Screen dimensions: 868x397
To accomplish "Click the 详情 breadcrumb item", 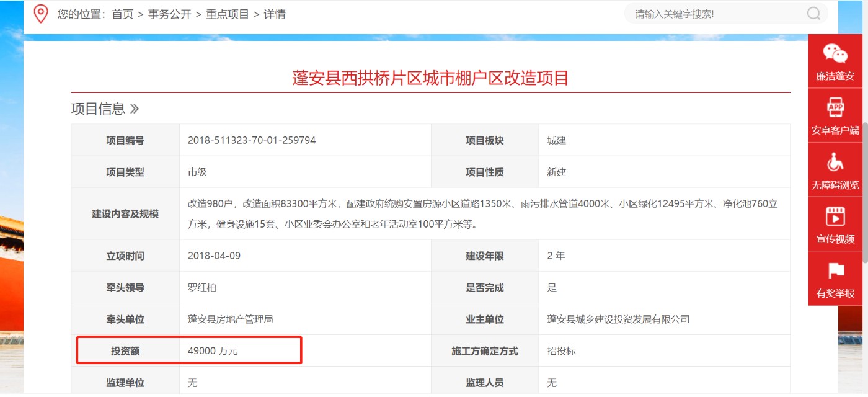I will click(x=275, y=14).
